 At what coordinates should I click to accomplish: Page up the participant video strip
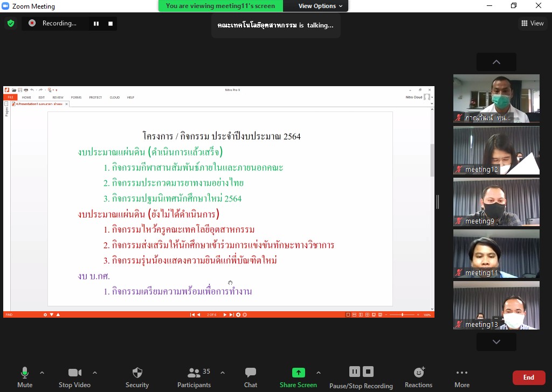496,62
